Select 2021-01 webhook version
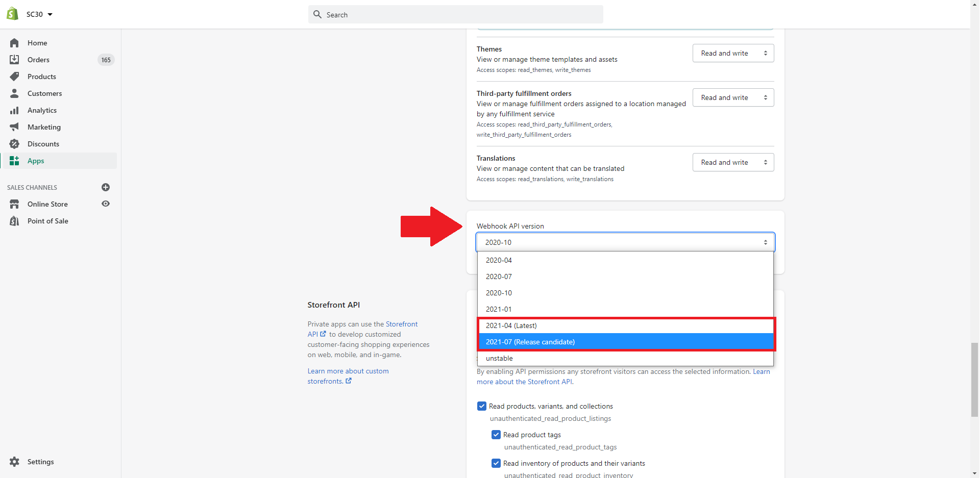 click(625, 309)
